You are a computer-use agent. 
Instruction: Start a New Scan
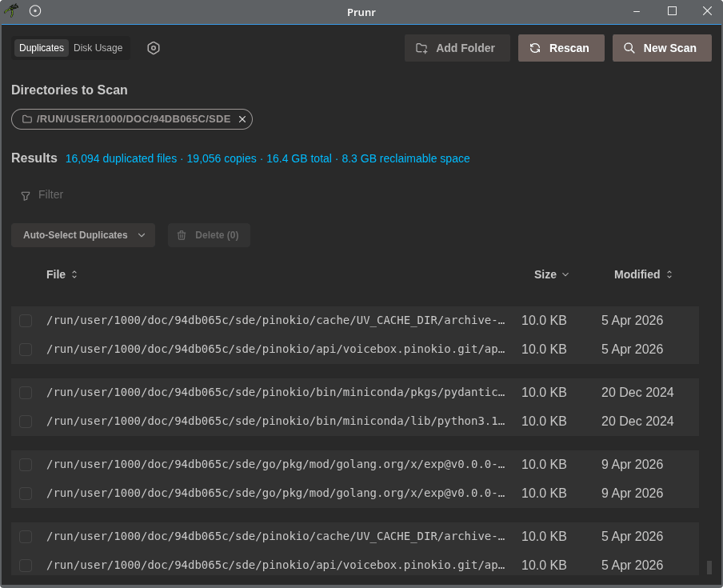(661, 48)
